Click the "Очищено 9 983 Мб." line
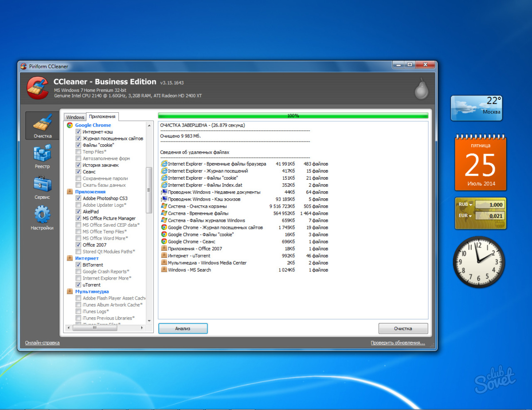 [x=180, y=136]
